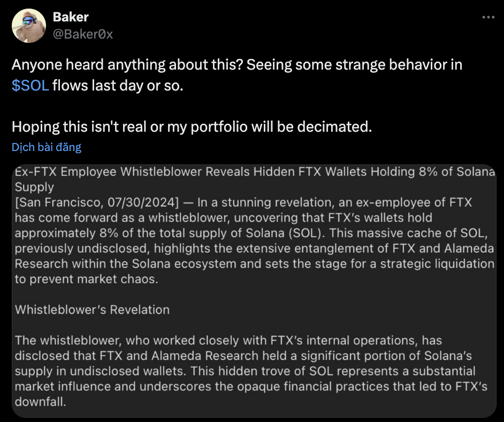
Task: Click the 'Whistleblower's Revelation' subheading in image
Action: click(x=92, y=310)
